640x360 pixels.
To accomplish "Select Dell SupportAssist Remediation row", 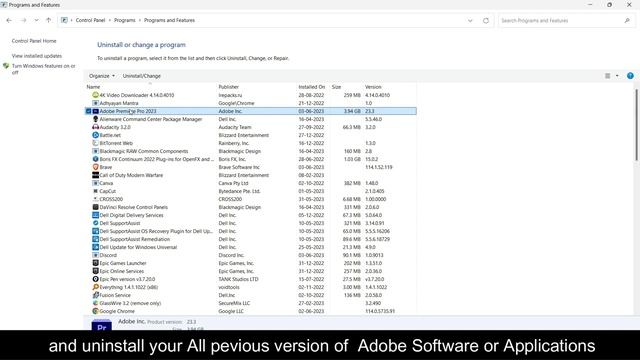I will tap(251, 239).
